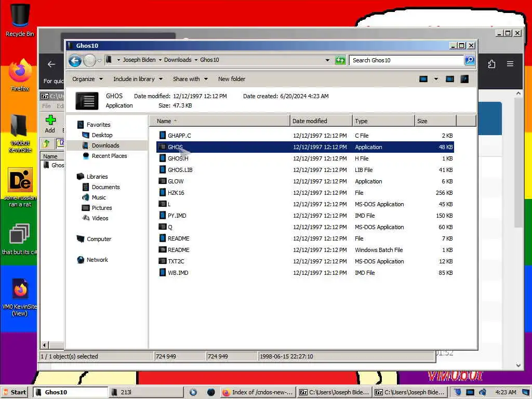Click the Firefox extensions puzzle icon
The width and height of the screenshot is (532, 399).
click(x=491, y=64)
